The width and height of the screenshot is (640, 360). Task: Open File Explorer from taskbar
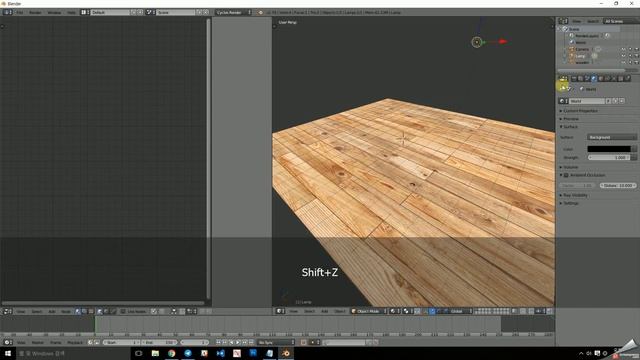155,353
